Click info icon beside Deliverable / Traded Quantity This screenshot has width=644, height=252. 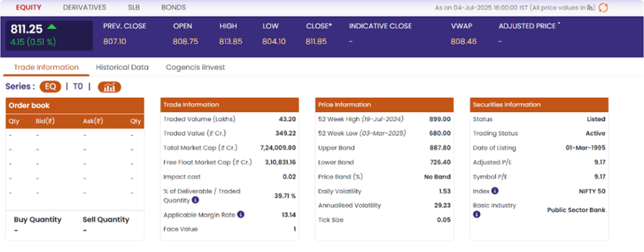(195, 200)
